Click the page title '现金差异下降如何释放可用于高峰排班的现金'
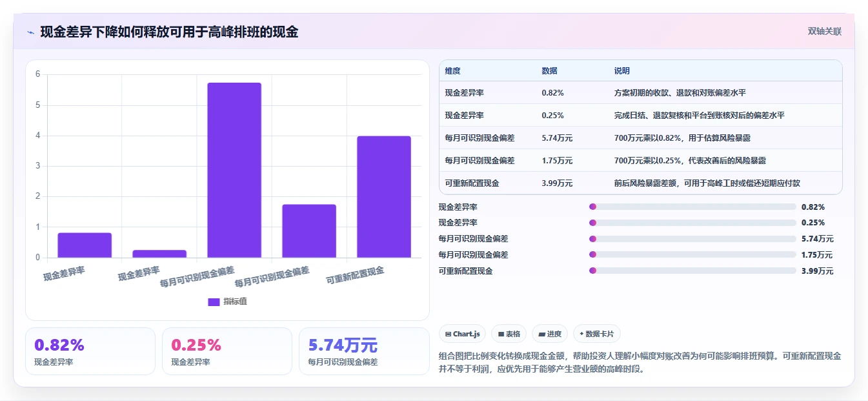The width and height of the screenshot is (868, 401). [x=169, y=32]
